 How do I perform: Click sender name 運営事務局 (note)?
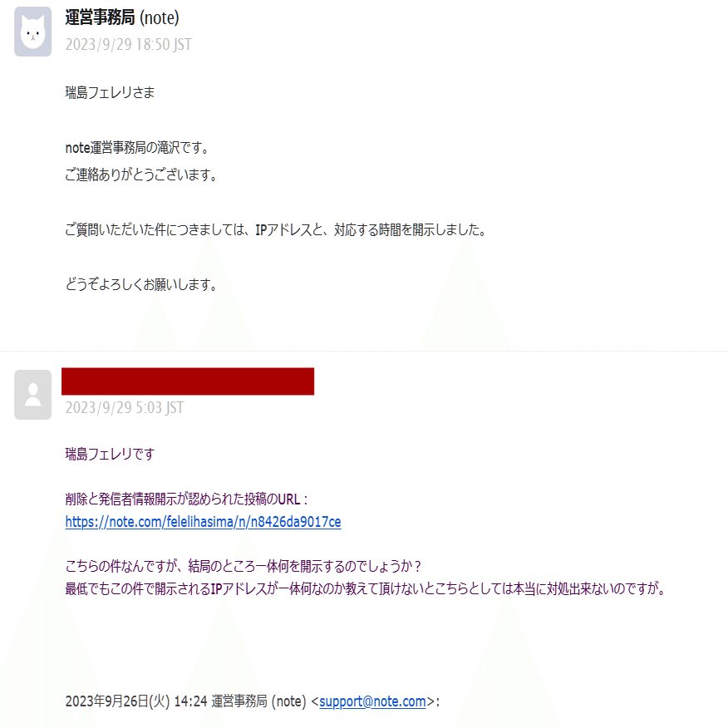click(122, 17)
